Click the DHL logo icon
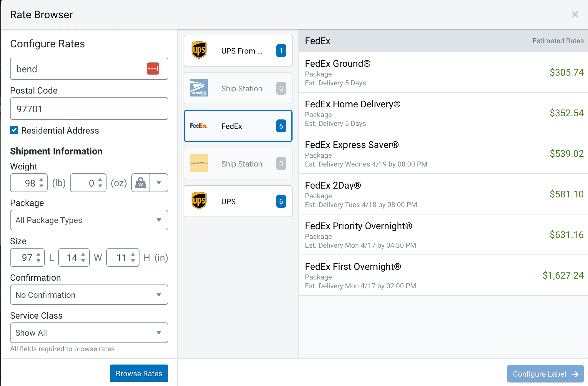This screenshot has height=386, width=588. point(199,163)
